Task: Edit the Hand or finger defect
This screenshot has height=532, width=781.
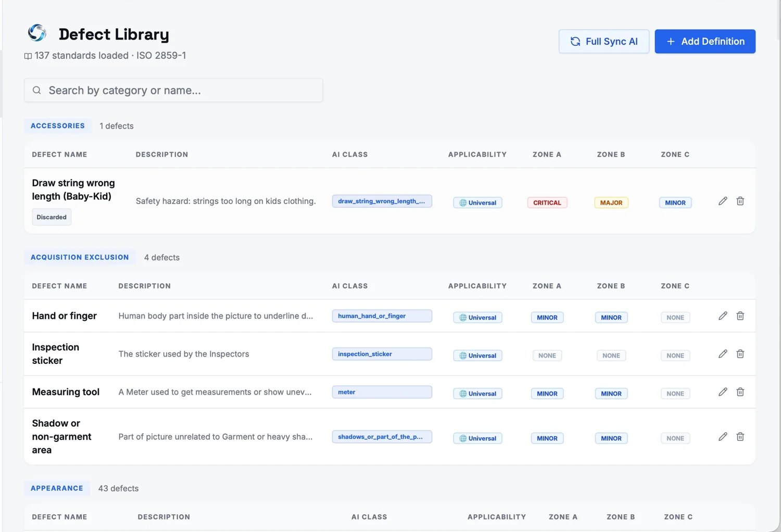Action: click(x=723, y=315)
